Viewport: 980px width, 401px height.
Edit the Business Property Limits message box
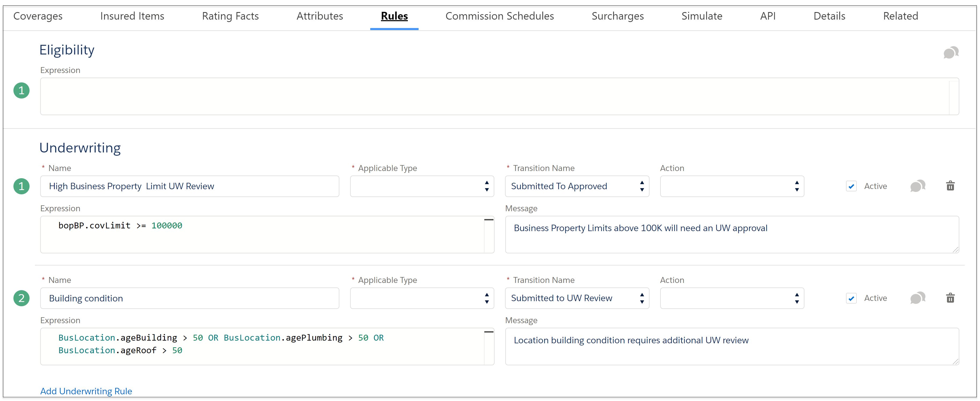point(732,234)
